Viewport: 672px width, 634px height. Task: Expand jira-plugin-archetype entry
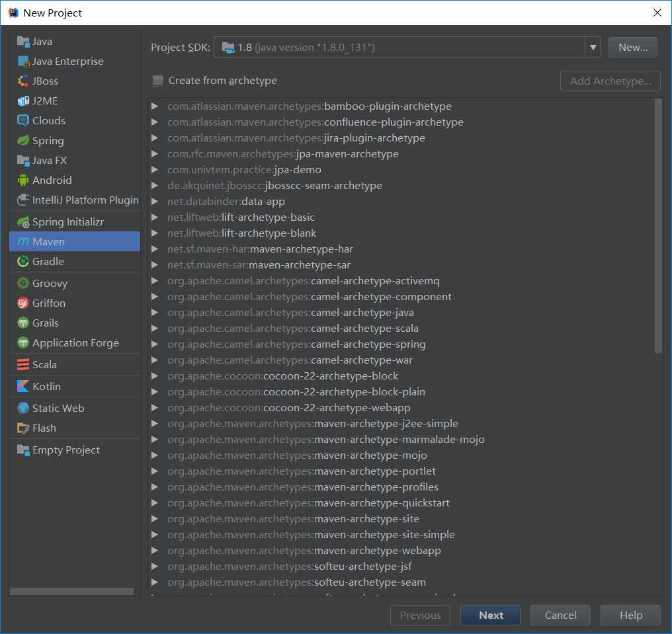(155, 138)
